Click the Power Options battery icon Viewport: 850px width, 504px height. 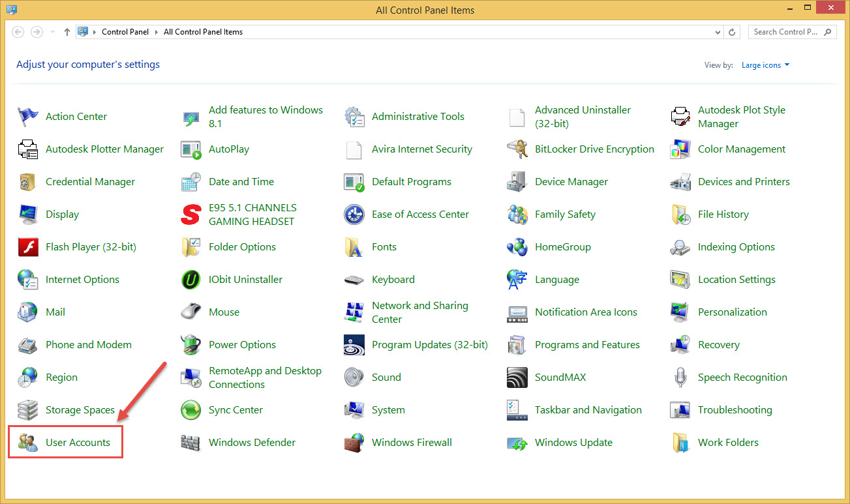click(191, 345)
